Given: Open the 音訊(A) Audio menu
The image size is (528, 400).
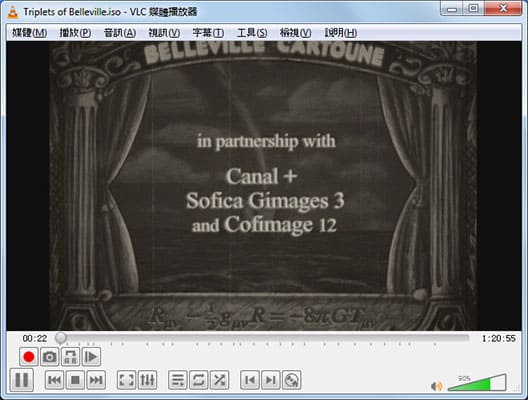Looking at the screenshot, I should 120,33.
